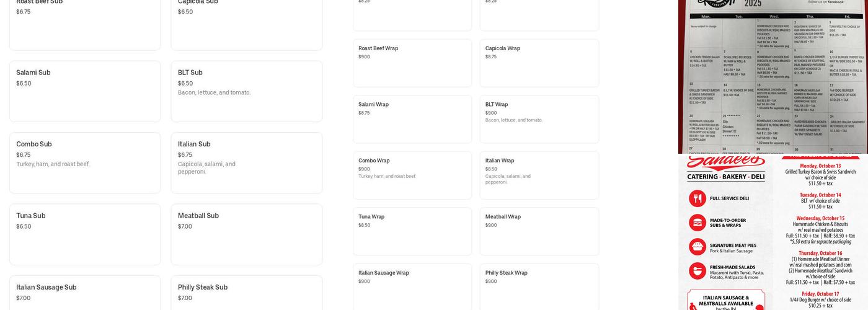This screenshot has width=868, height=310.
Task: Select the Combo Wrap card
Action: click(x=412, y=175)
